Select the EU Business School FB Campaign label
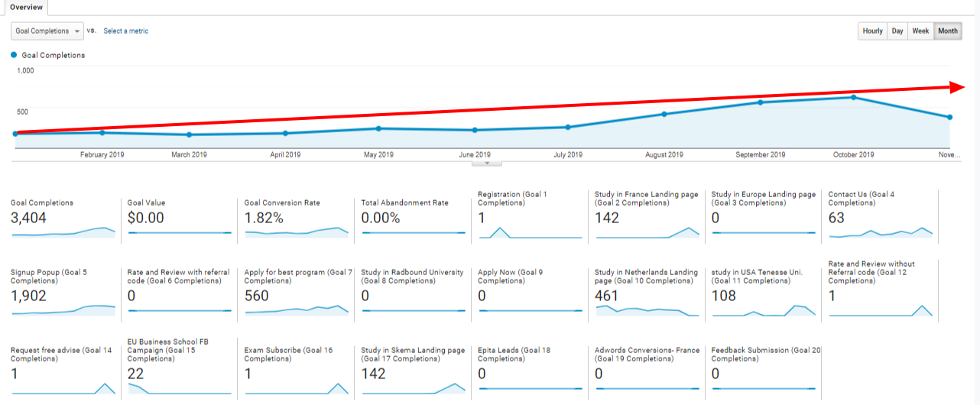This screenshot has height=405, width=980. 168,350
